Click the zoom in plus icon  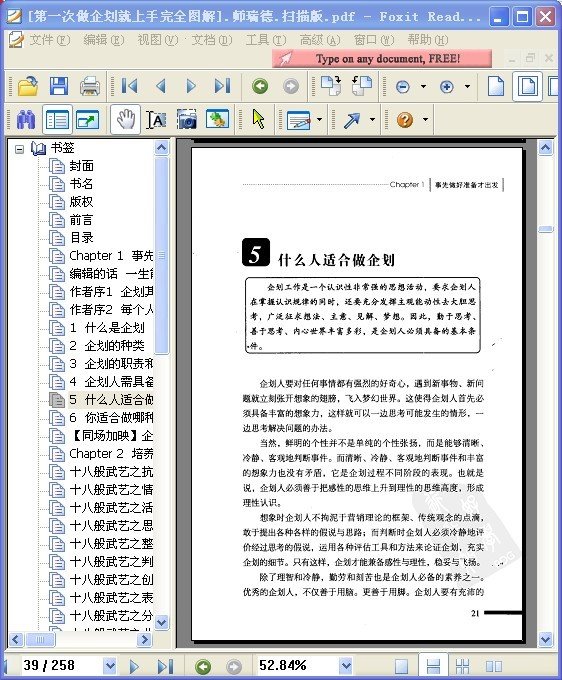point(447,87)
